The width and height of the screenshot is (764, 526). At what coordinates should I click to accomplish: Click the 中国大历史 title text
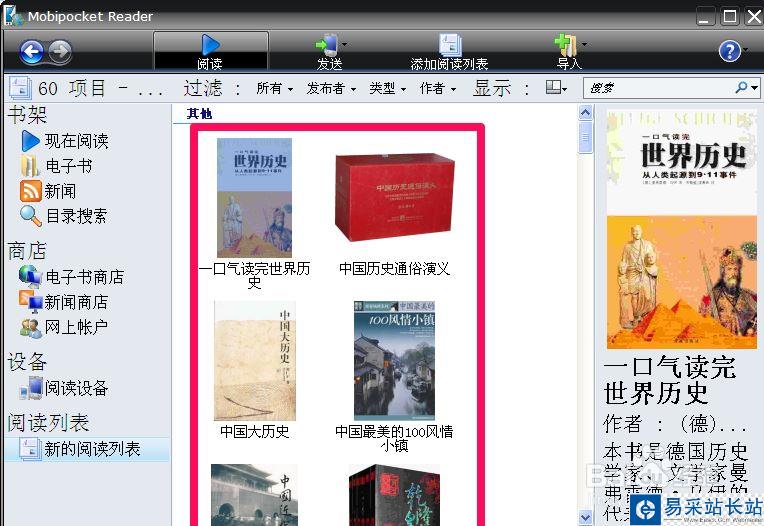pyautogui.click(x=255, y=431)
